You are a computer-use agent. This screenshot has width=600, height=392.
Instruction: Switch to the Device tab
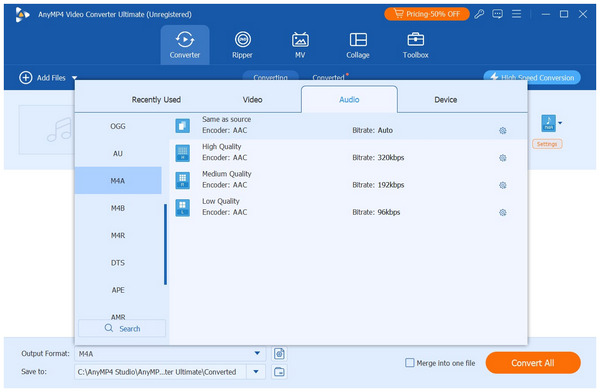tap(445, 100)
